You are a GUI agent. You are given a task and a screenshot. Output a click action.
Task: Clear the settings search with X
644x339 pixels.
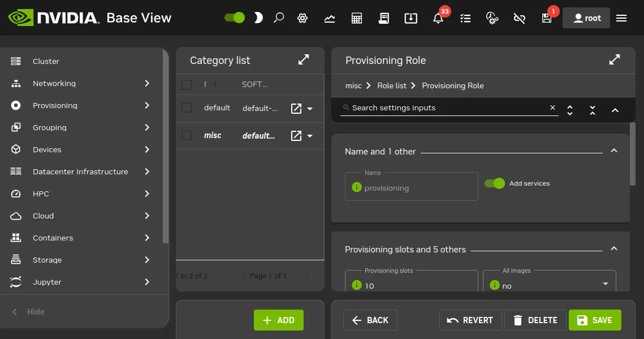click(553, 108)
